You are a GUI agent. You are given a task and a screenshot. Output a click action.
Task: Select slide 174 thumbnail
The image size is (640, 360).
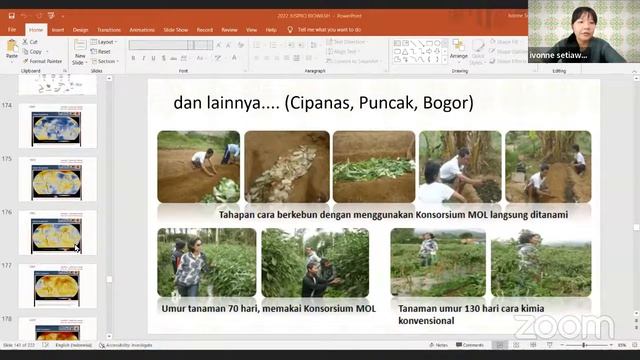(58, 126)
